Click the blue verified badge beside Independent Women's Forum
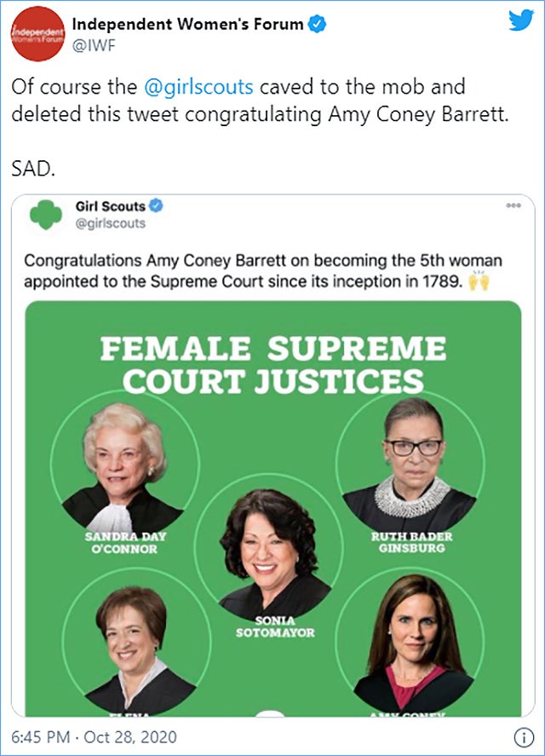545x756 pixels. click(317, 25)
